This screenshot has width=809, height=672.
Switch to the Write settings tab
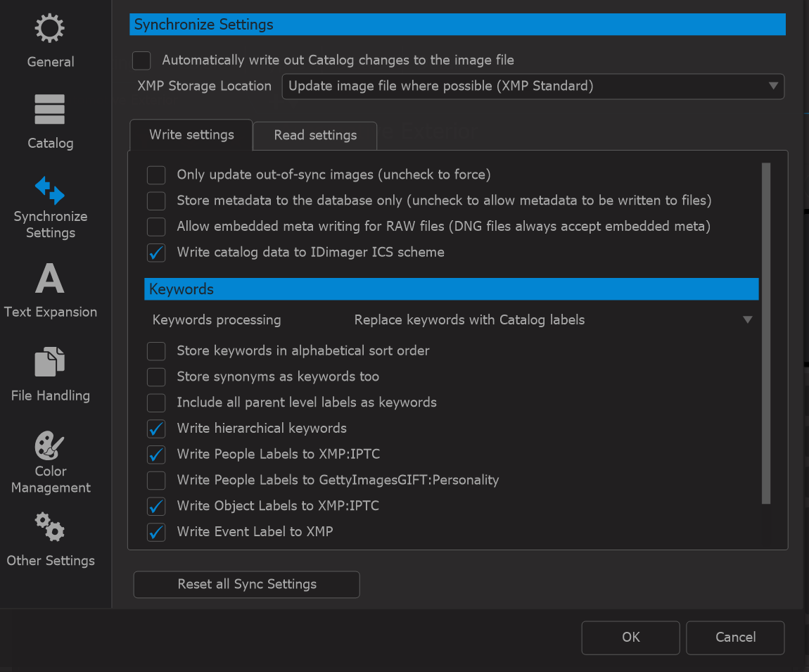click(191, 134)
